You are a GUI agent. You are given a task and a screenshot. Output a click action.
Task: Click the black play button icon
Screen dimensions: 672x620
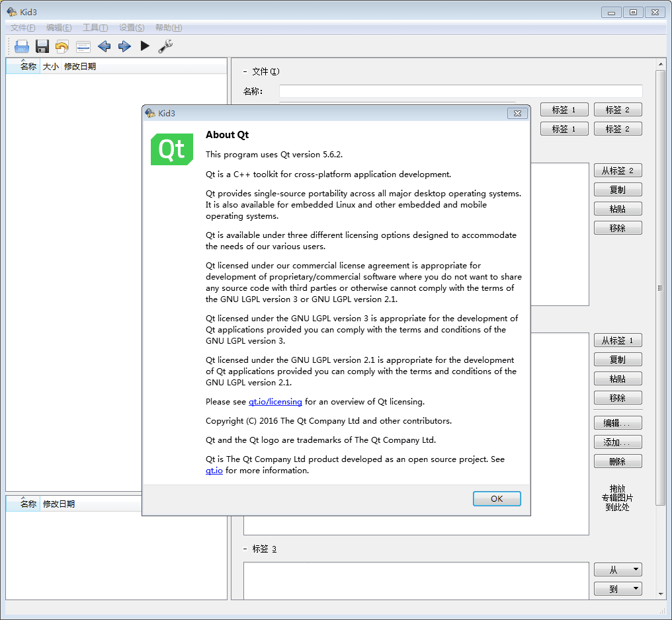[x=145, y=46]
